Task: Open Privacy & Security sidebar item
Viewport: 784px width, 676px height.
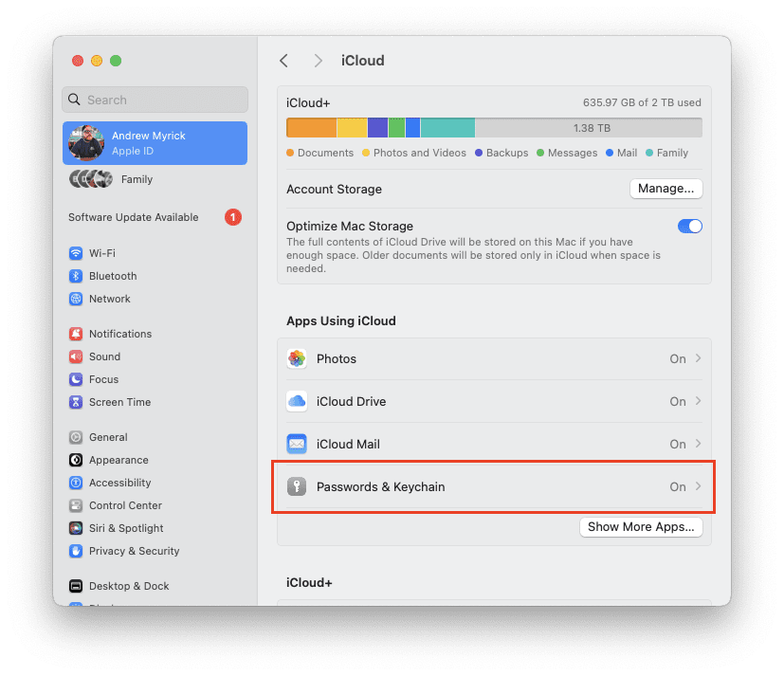Action: (x=155, y=551)
